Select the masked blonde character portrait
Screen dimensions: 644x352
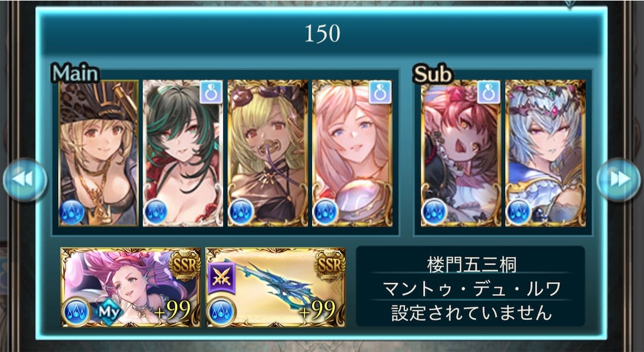268,153
